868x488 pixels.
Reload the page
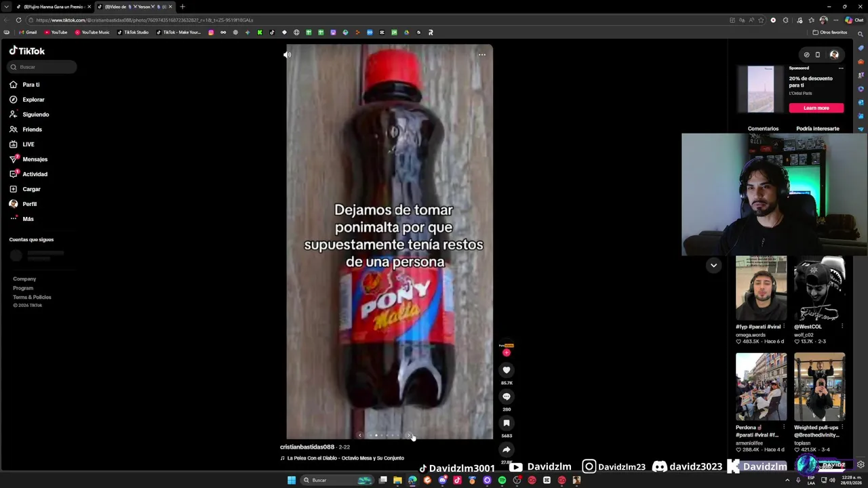pyautogui.click(x=18, y=20)
